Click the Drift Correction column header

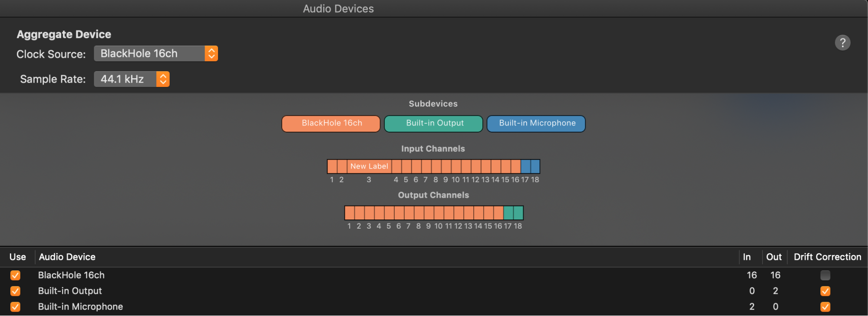[828, 257]
